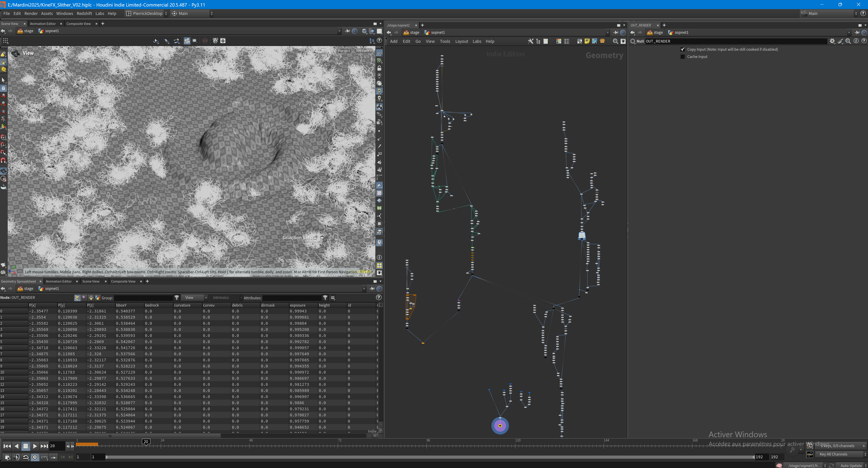Toggle the group filter funnel in spreadsheet
The width and height of the screenshot is (868, 468).
[x=177, y=298]
